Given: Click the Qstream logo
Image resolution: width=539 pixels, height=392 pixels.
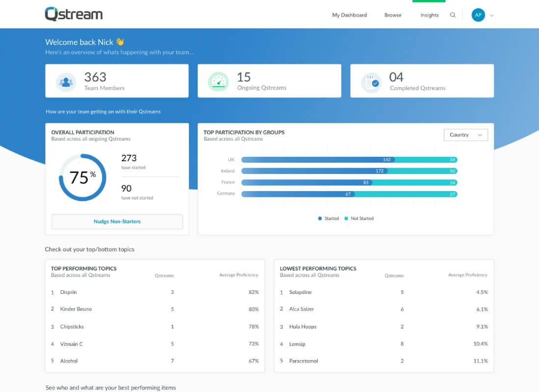Looking at the screenshot, I should (x=74, y=14).
